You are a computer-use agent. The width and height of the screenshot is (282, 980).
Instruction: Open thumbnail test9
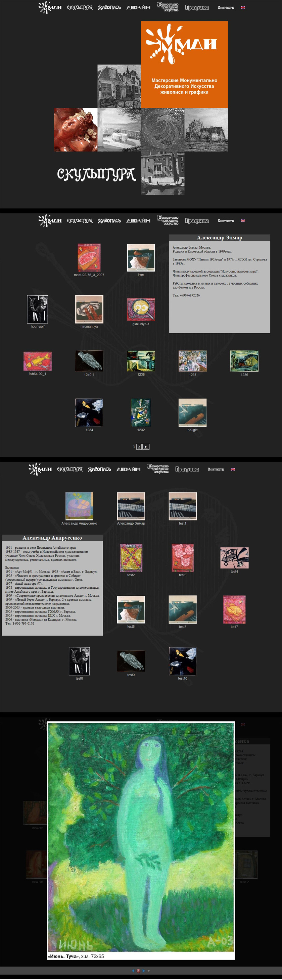[x=131, y=661]
